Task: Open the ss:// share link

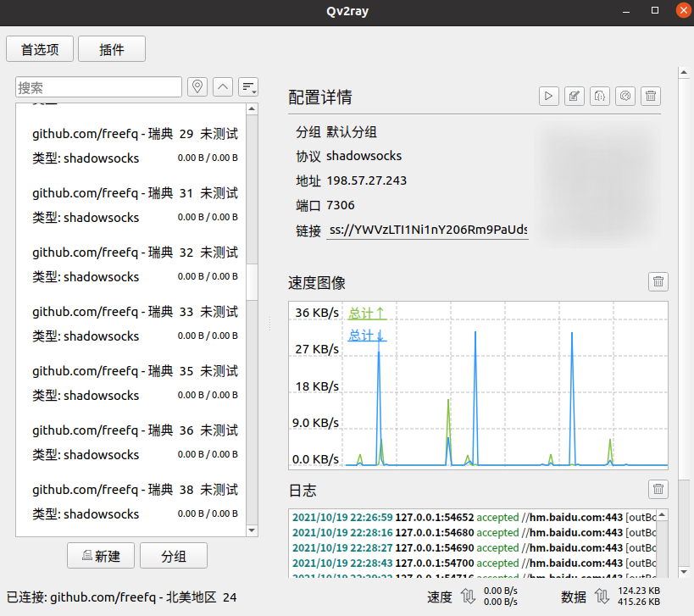Action: click(x=427, y=230)
